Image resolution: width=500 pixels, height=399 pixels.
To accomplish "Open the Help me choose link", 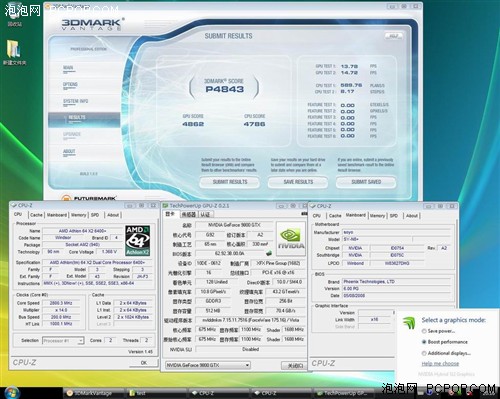I will click(x=440, y=363).
